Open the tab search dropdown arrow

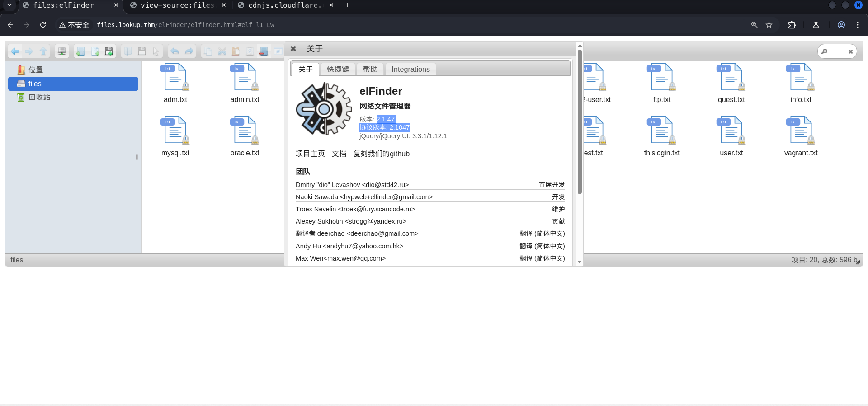point(9,5)
